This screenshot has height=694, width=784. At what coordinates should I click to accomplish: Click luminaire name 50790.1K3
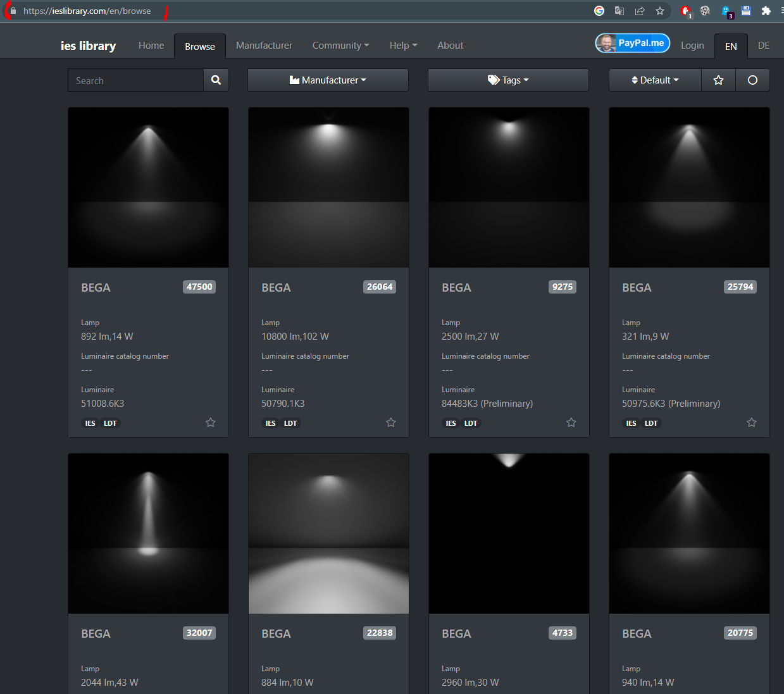(283, 404)
